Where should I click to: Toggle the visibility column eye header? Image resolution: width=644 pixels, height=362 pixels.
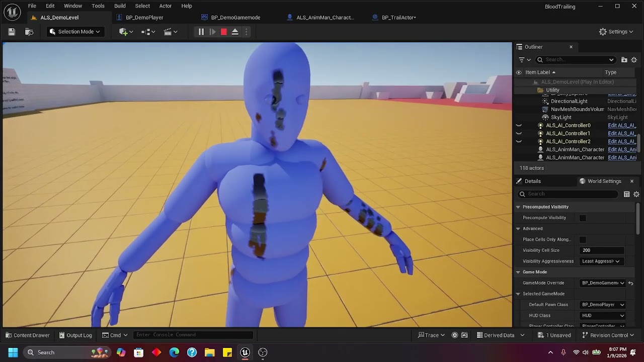[x=519, y=72]
